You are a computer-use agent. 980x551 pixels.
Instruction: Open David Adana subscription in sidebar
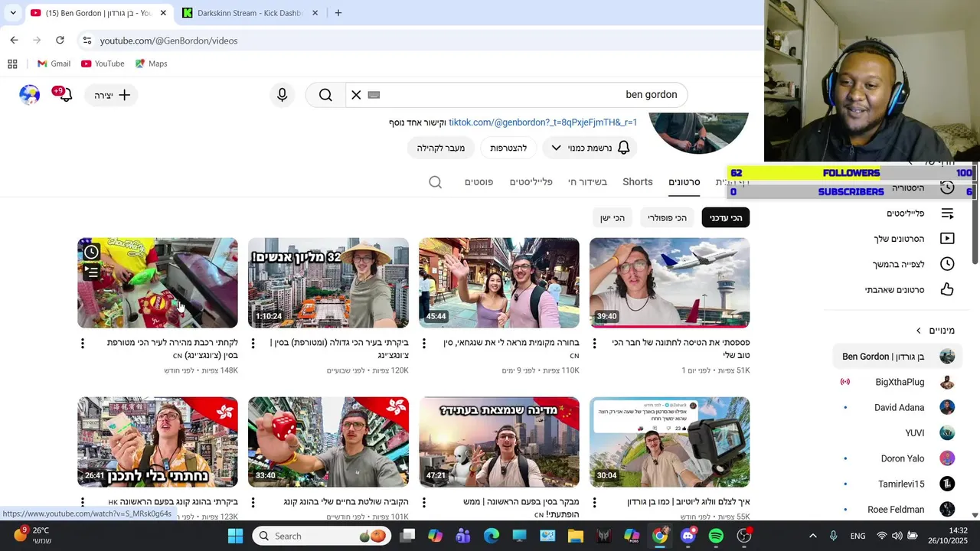pyautogui.click(x=899, y=407)
